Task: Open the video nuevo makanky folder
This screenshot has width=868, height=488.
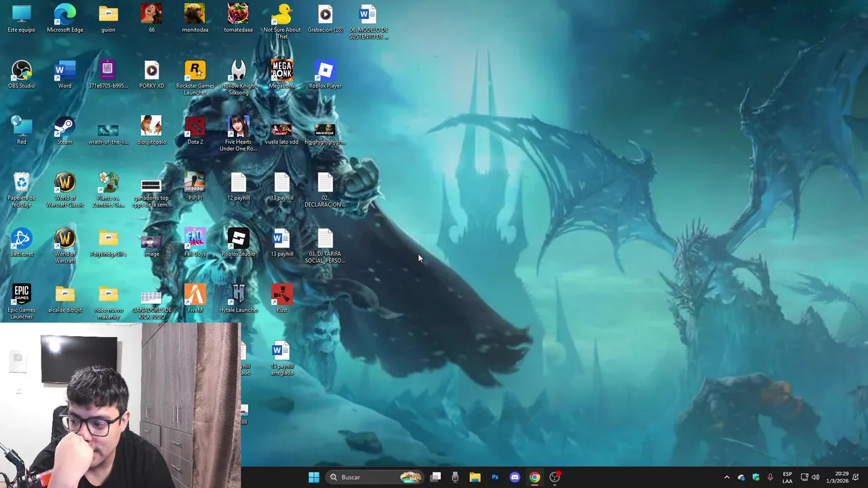Action: pyautogui.click(x=108, y=302)
